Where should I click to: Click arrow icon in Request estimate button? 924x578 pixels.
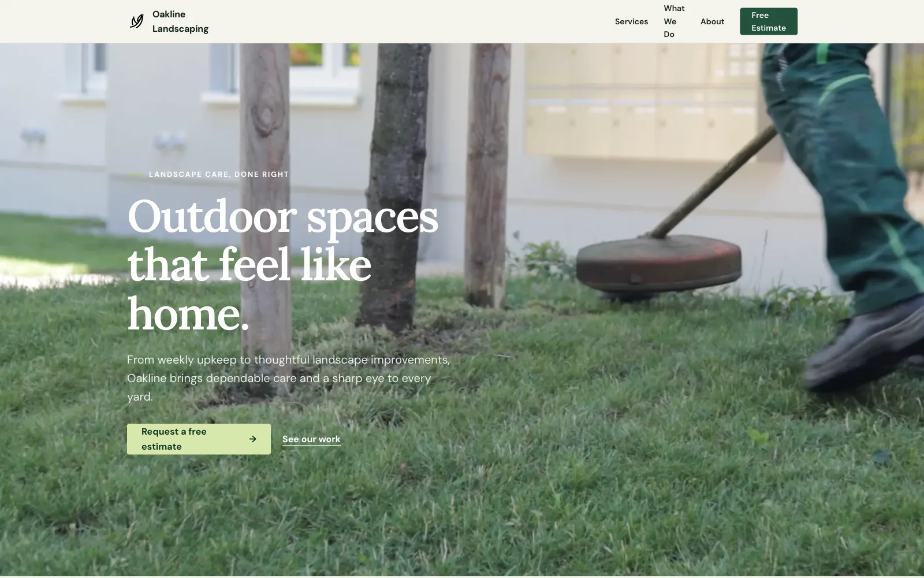[x=253, y=439]
